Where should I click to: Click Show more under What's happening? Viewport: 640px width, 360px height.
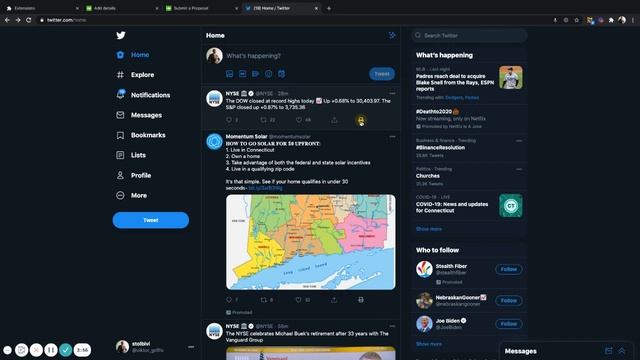coord(429,229)
